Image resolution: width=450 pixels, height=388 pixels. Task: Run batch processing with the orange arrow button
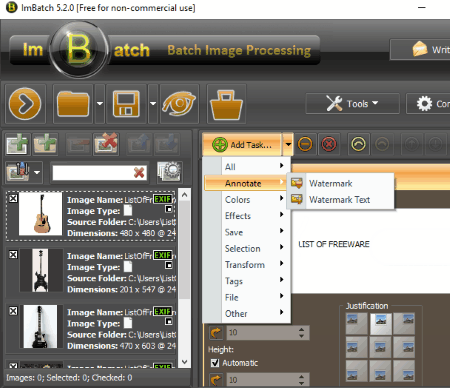click(x=25, y=104)
